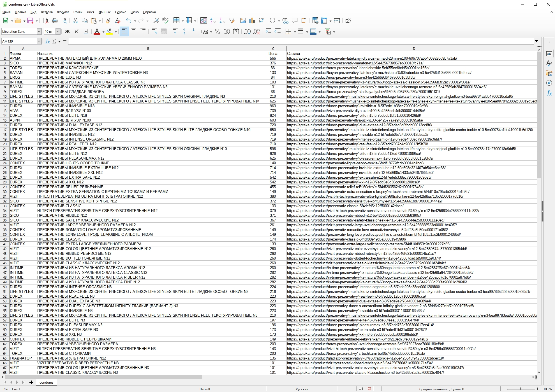555x392 pixels.
Task: Open the sidebar Navigator compass icon
Action: point(549,83)
